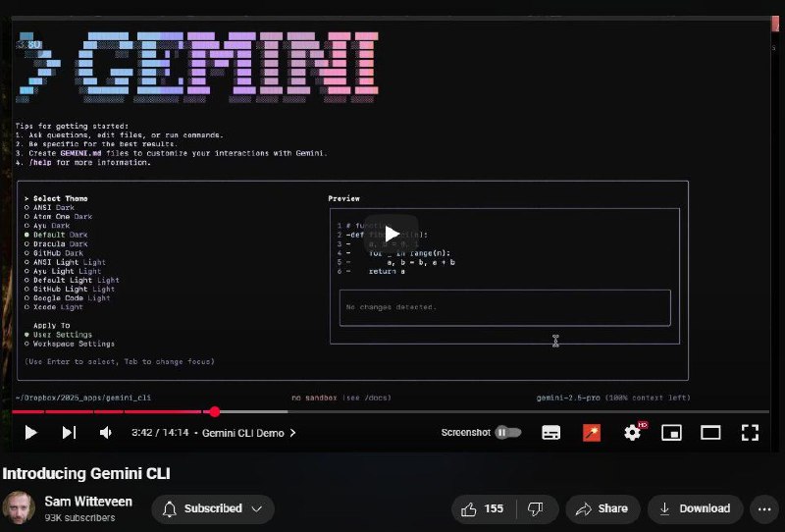Switch to miniplayer mode
The height and width of the screenshot is (532, 785).
point(671,432)
